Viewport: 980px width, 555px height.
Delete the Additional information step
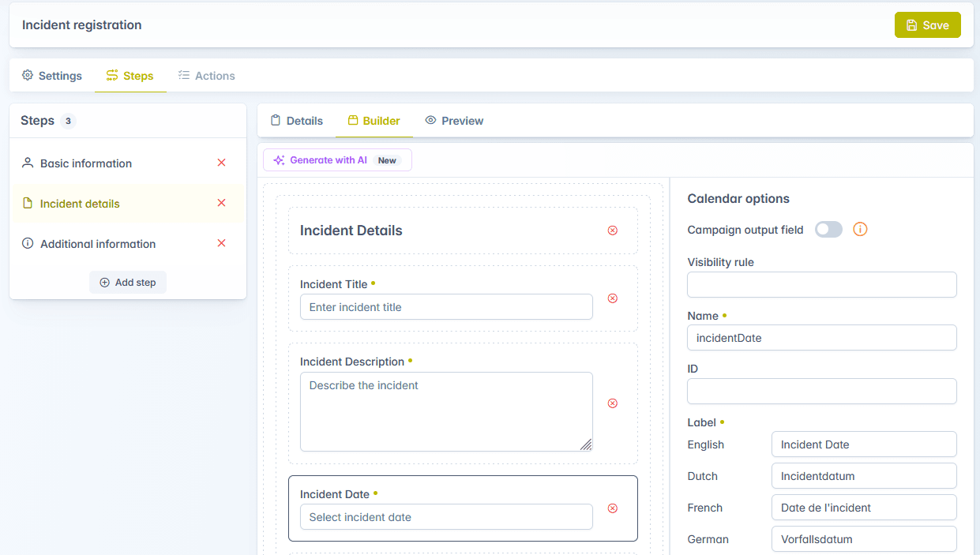coord(221,243)
